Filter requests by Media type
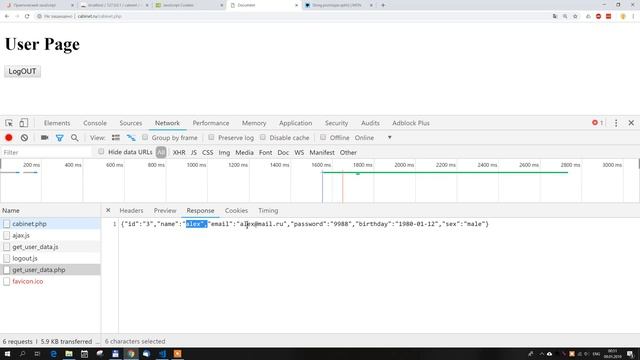This screenshot has height=360, width=640. point(244,152)
